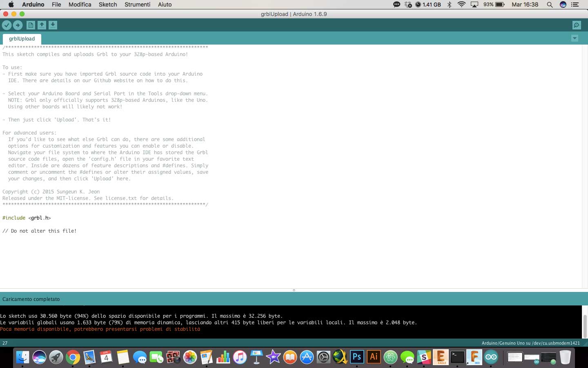Open Siri from the Dock
The width and height of the screenshot is (588, 368).
[39, 357]
